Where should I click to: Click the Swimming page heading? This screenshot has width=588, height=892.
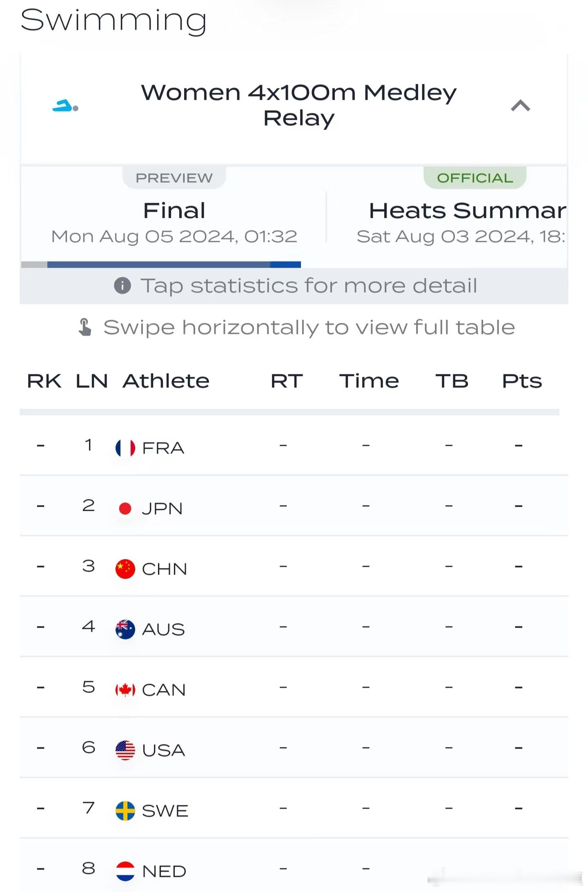114,20
